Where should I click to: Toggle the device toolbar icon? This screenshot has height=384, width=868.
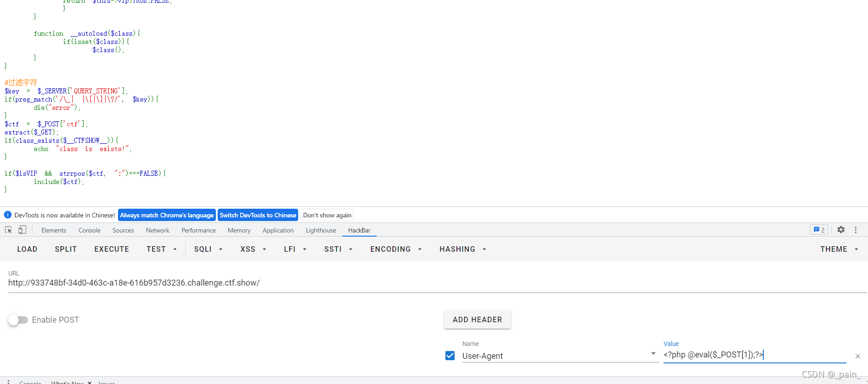point(22,230)
